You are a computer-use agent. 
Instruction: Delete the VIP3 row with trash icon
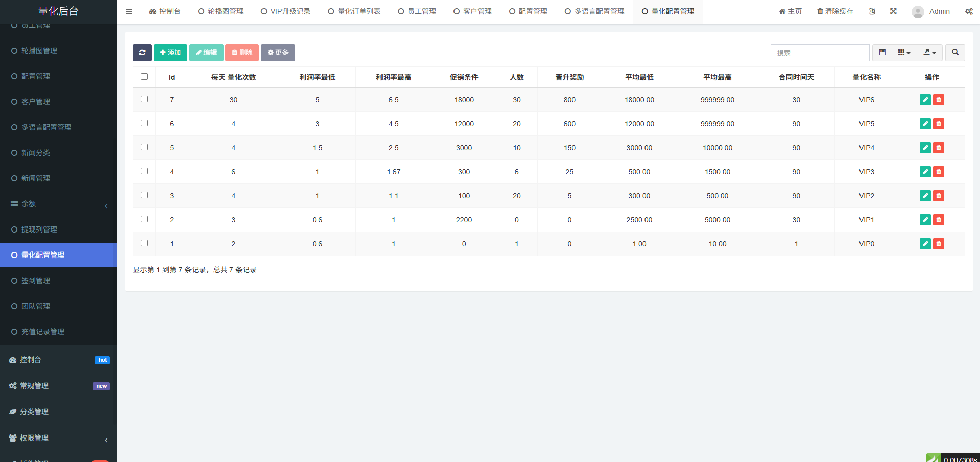[939, 172]
